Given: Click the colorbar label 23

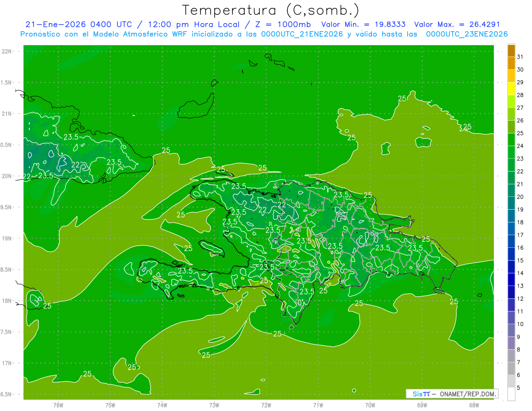Looking at the screenshot, I should click(520, 159).
